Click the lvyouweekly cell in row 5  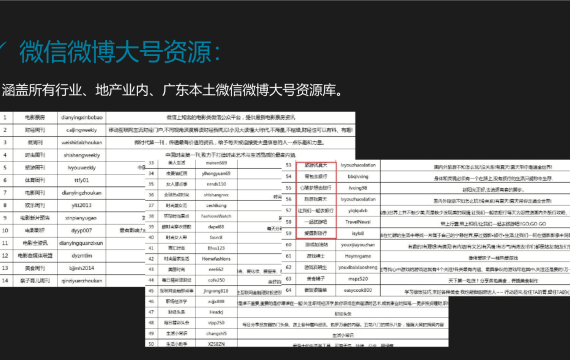82,168
